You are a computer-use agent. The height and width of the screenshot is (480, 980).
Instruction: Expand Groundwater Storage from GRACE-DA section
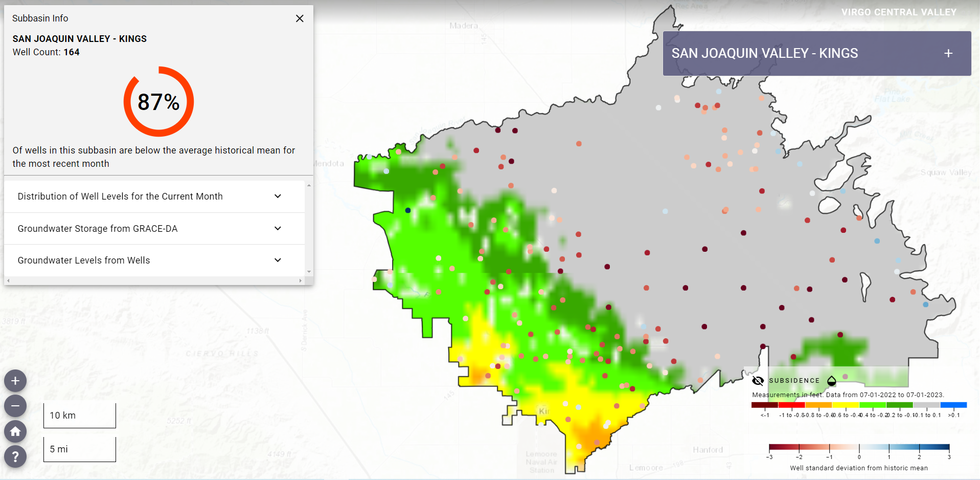[x=154, y=229]
